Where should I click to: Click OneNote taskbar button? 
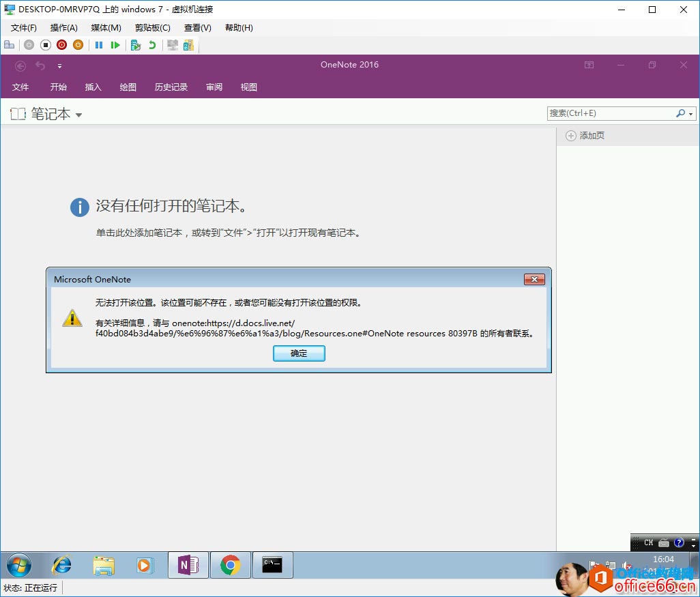[x=188, y=566]
